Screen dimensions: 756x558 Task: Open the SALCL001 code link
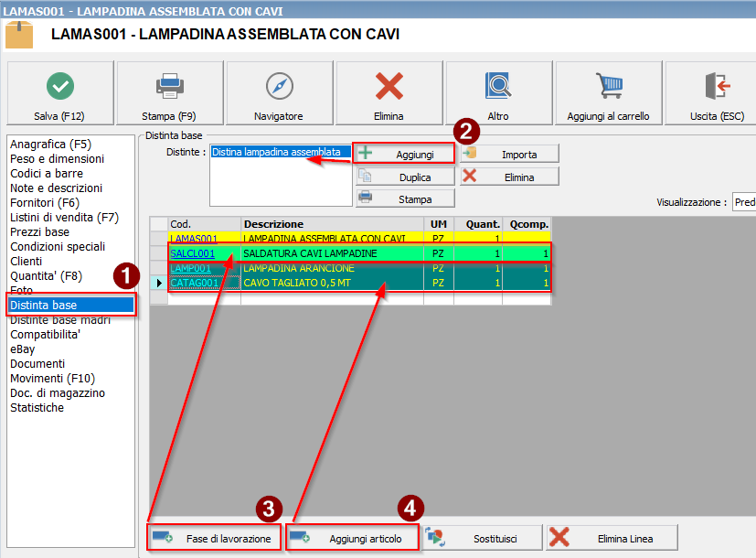[x=192, y=253]
